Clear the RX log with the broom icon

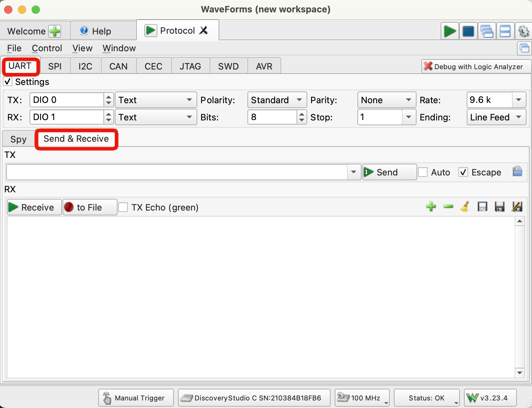(x=465, y=207)
